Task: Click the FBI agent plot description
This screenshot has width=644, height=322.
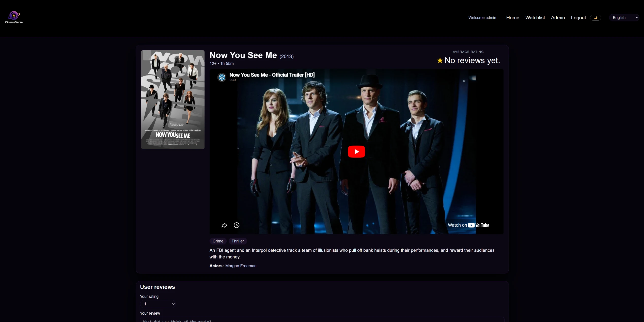Action: (352, 254)
